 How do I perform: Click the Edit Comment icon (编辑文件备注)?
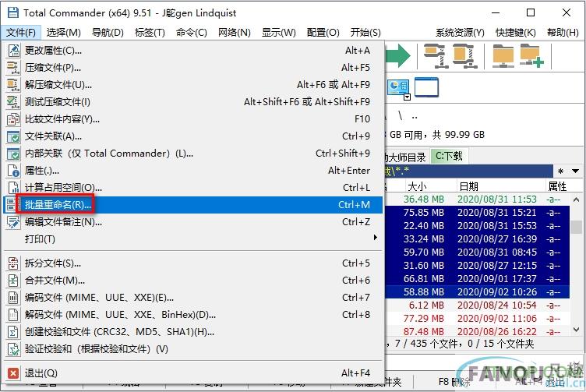click(x=13, y=222)
